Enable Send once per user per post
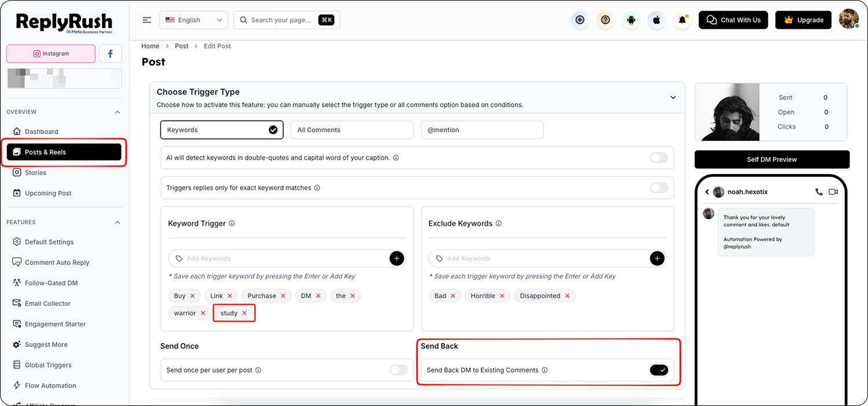Viewport: 868px width, 406px height. click(398, 370)
